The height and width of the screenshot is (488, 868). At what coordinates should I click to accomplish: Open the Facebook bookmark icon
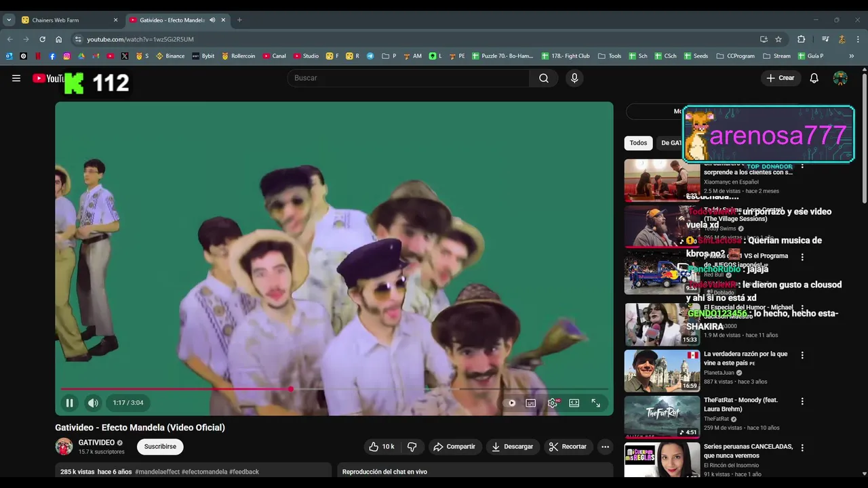click(x=52, y=56)
